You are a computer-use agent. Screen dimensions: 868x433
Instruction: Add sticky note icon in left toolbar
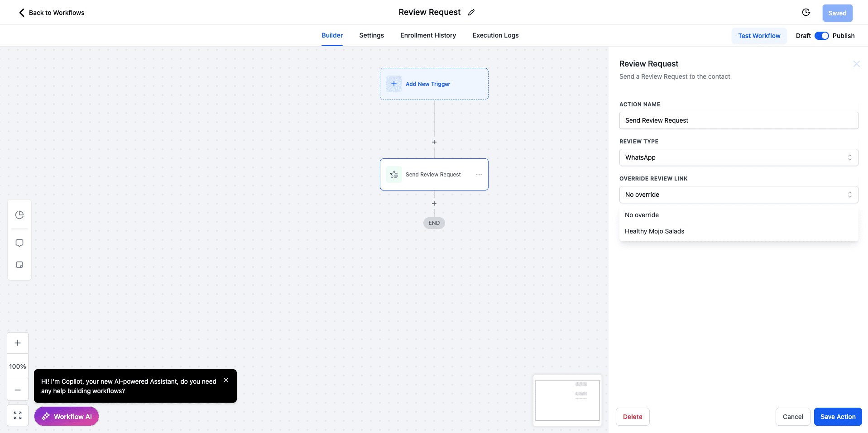19,265
